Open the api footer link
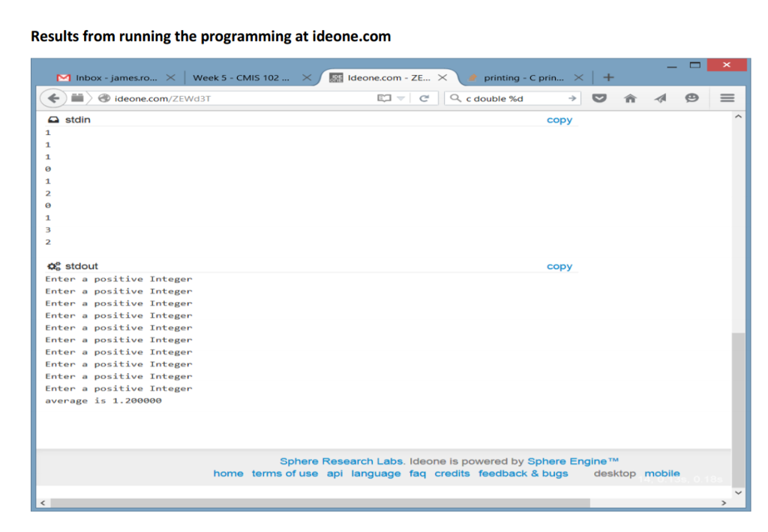Screen dimensions: 768x532 point(334,474)
